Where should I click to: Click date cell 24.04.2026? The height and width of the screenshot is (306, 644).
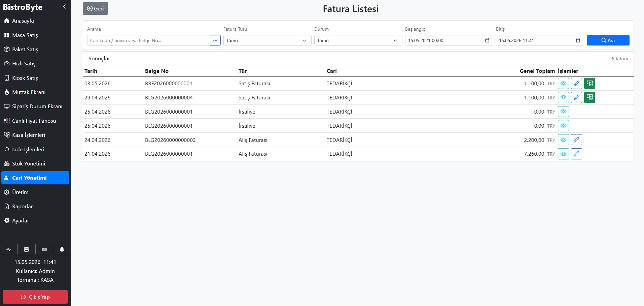coord(98,140)
